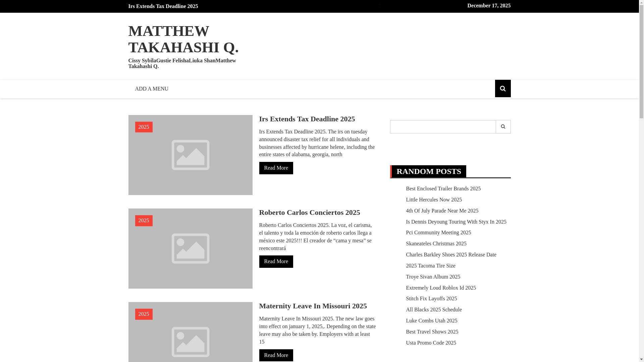Select 2025 category tag on Maternity Leave image
Image resolution: width=644 pixels, height=362 pixels.
(144, 314)
